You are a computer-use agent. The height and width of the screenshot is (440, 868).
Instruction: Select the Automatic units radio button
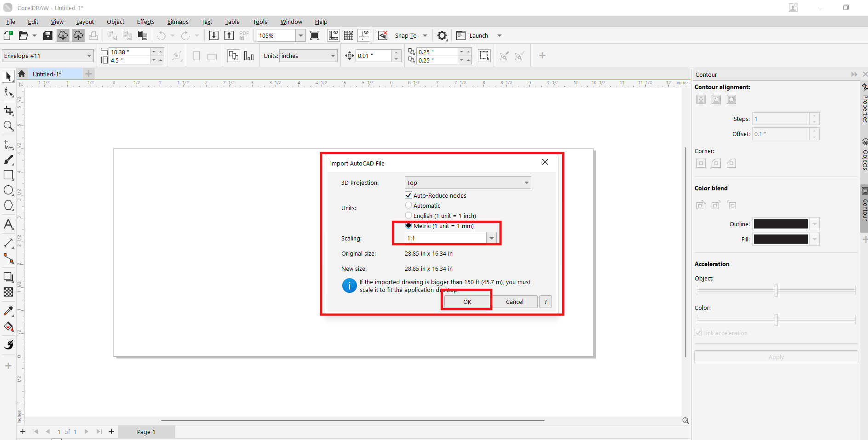pos(408,206)
